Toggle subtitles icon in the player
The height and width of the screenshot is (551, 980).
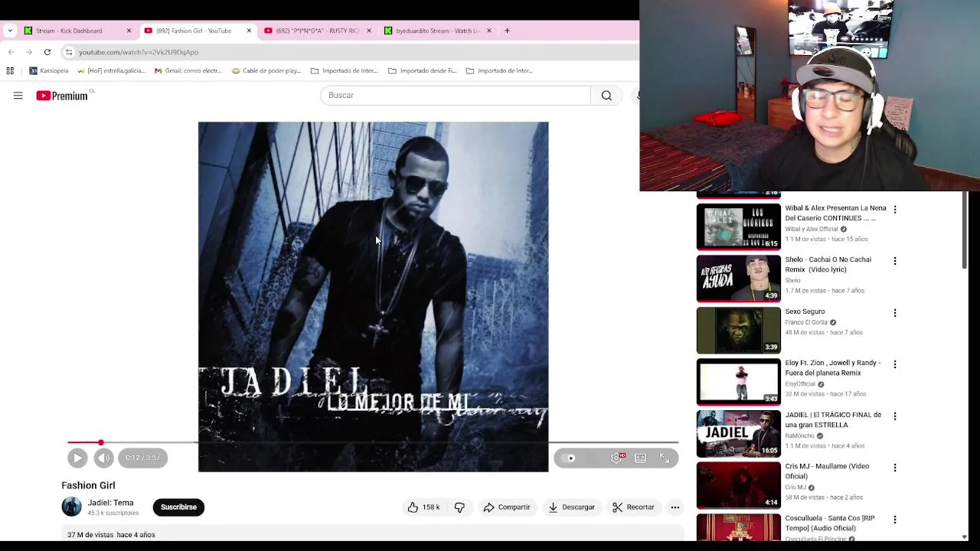(x=592, y=458)
